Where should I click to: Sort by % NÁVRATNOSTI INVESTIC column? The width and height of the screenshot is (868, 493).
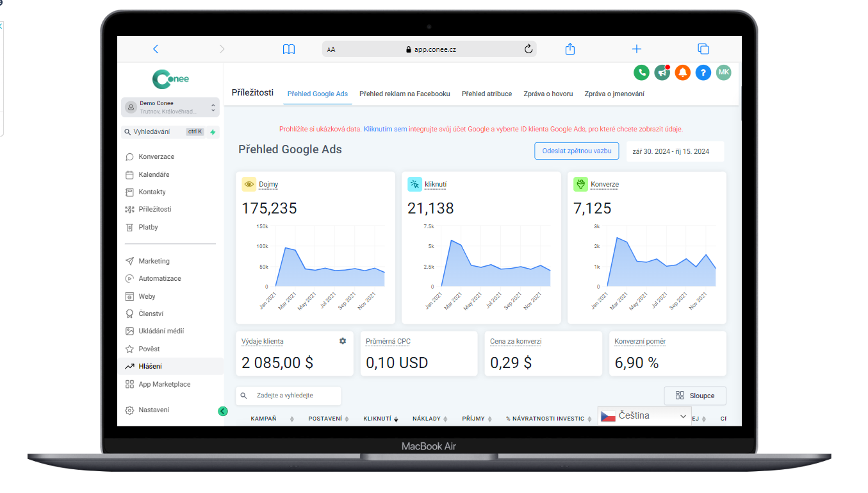pyautogui.click(x=550, y=419)
